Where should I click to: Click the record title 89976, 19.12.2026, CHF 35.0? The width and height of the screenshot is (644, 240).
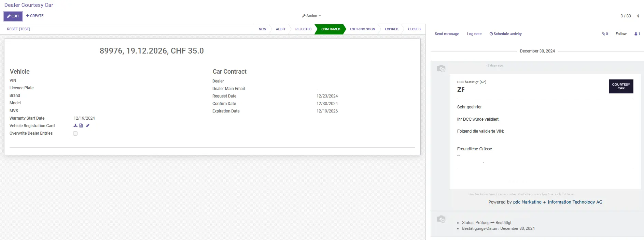pos(152,51)
